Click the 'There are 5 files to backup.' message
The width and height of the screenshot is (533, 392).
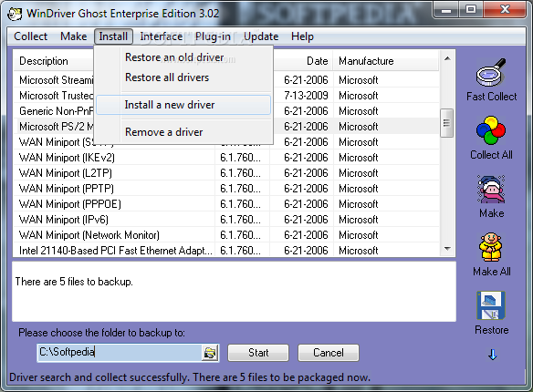click(74, 282)
